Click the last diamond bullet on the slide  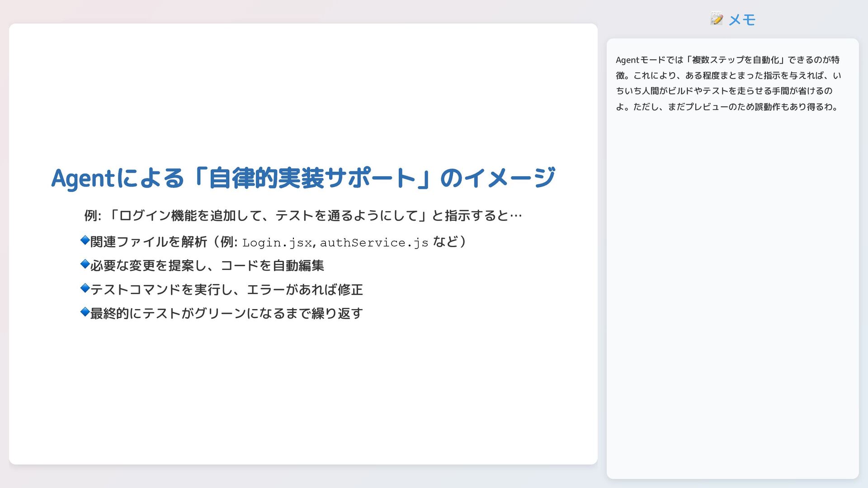tap(84, 311)
